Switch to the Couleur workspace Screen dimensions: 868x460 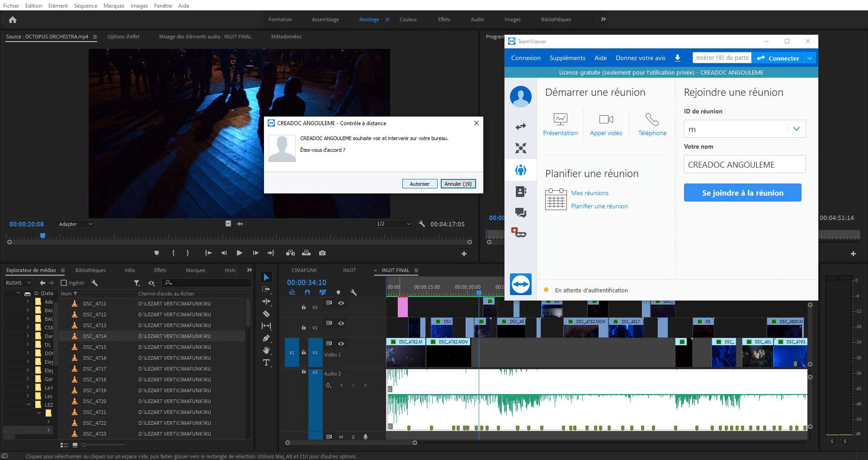(408, 19)
